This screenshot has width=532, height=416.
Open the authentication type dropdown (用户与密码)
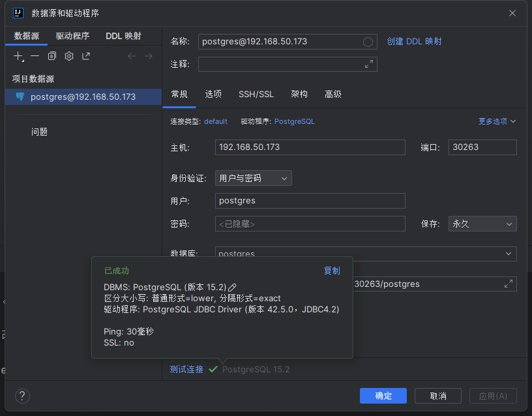253,178
